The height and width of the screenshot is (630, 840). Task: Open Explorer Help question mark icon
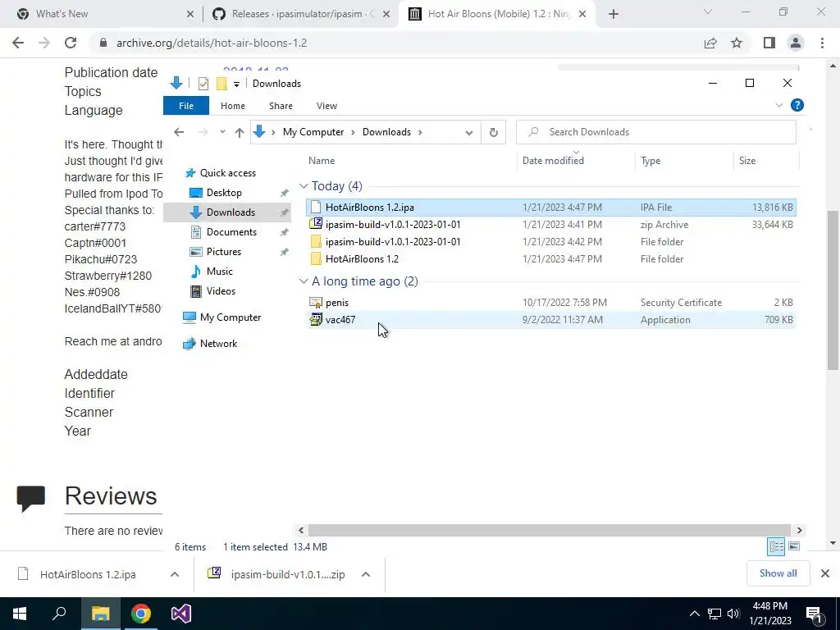pyautogui.click(x=797, y=106)
